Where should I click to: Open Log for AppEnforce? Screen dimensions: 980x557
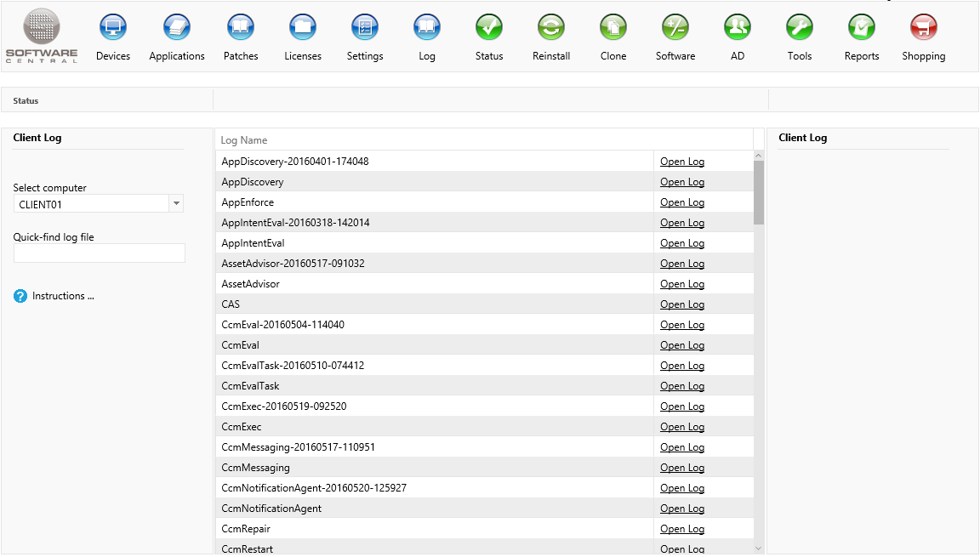[x=682, y=202]
